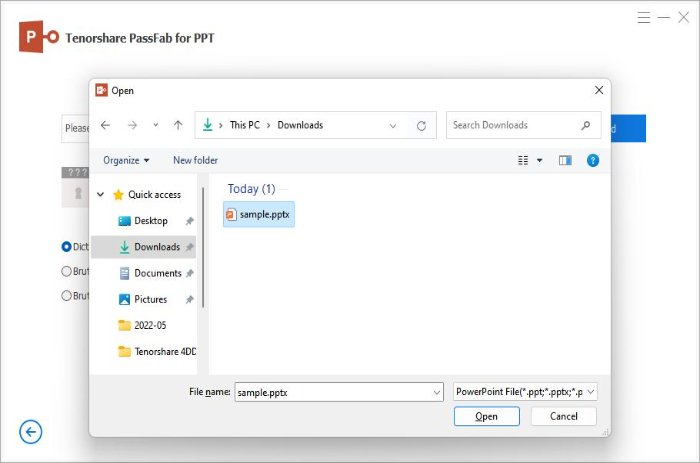Viewport: 700px width, 463px height.
Task: Click the navigation pane scrollbar
Action: click(x=203, y=247)
